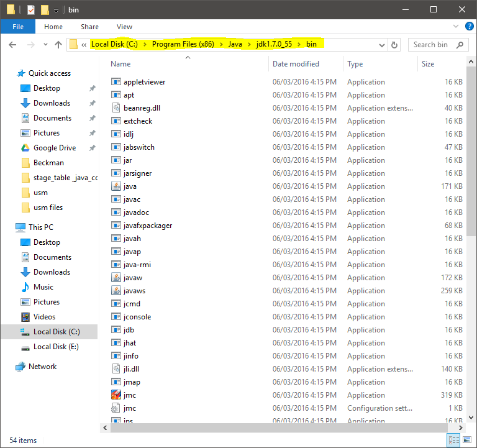Click the horizontal scrollbar left arrow

pyautogui.click(x=105, y=428)
